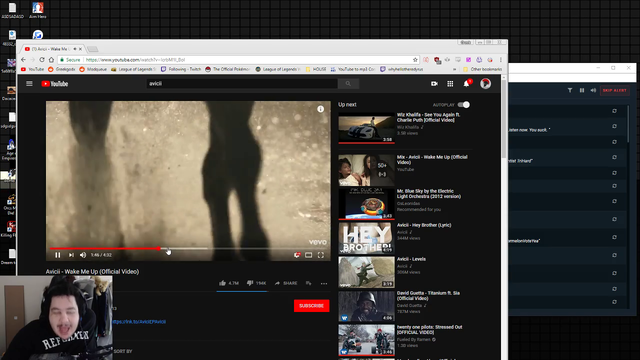Open YouTube notifications bell
This screenshot has height=360, width=640.
click(467, 84)
